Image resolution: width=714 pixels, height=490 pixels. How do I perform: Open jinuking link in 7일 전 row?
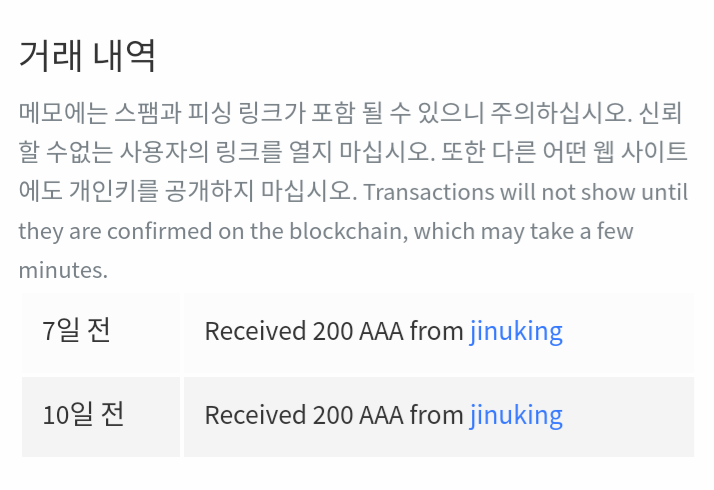coord(516,331)
